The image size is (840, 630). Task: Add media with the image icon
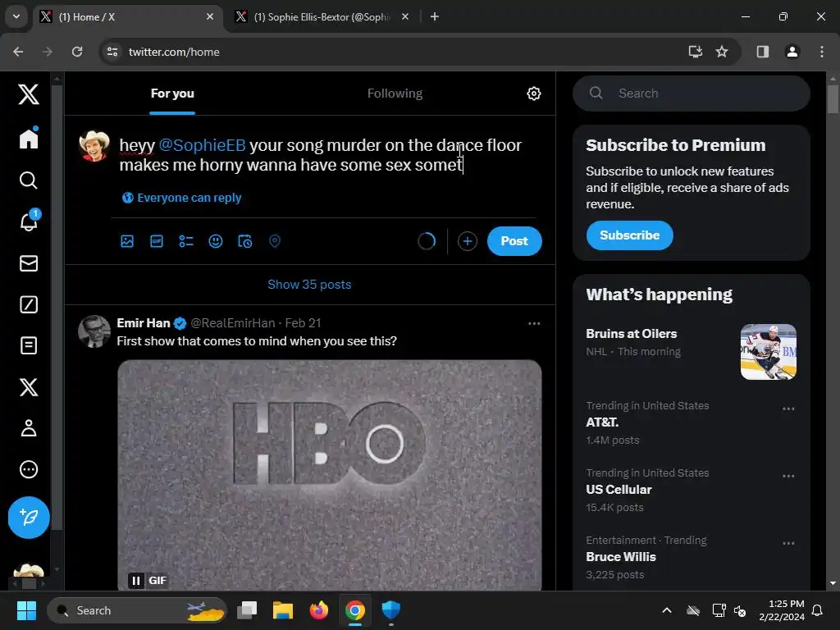127,241
